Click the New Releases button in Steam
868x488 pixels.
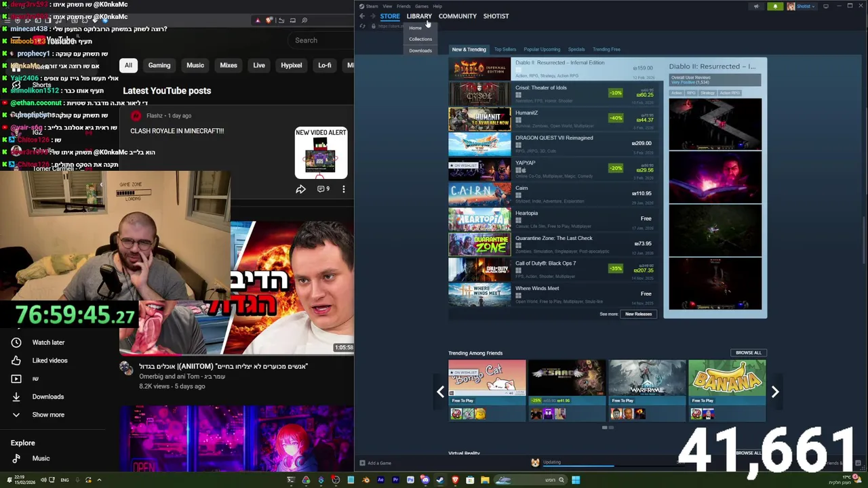[x=638, y=314]
